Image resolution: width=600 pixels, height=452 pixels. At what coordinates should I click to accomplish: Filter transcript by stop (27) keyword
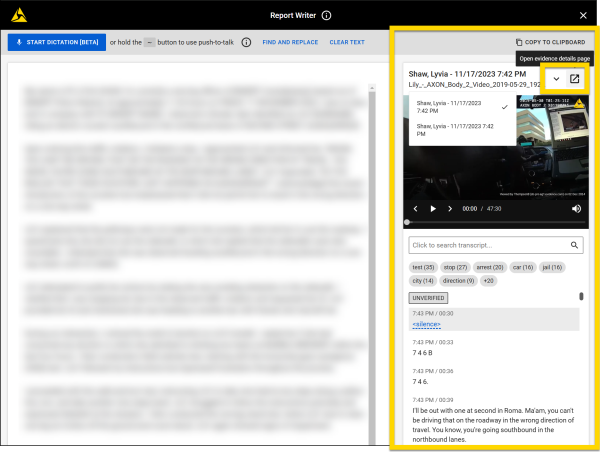tap(455, 267)
